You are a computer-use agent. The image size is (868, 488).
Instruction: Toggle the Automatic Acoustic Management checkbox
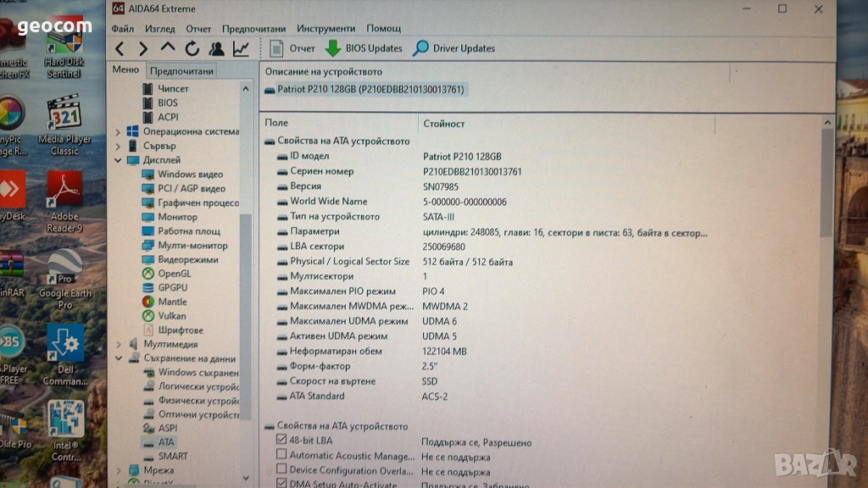point(281,456)
